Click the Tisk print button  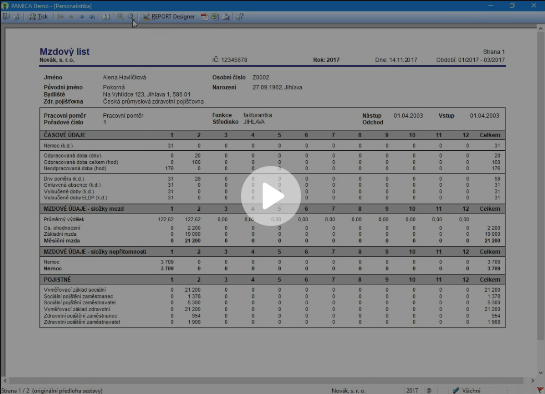[x=38, y=17]
